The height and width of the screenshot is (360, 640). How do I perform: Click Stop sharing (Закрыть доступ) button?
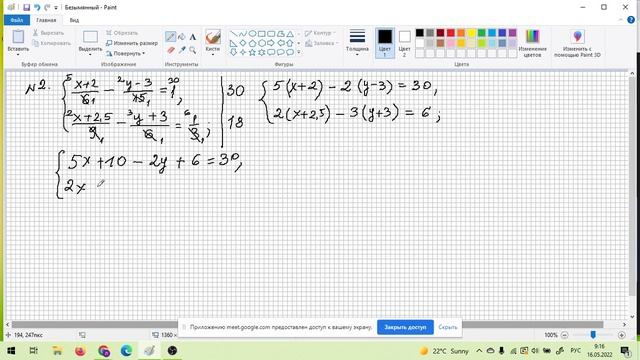coord(405,327)
